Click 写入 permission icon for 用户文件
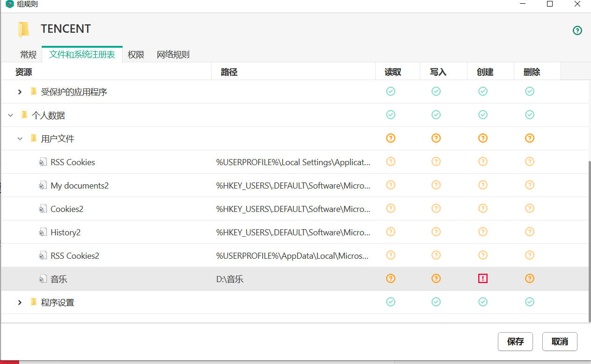591x364 pixels. (436, 138)
